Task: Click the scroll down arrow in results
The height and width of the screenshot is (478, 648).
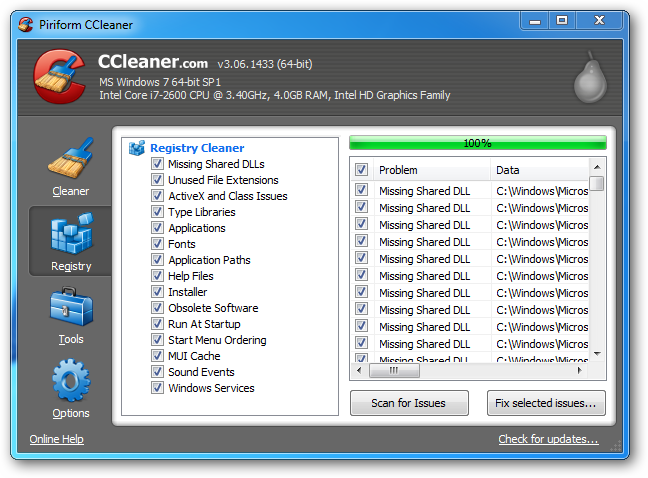Action: click(x=597, y=354)
